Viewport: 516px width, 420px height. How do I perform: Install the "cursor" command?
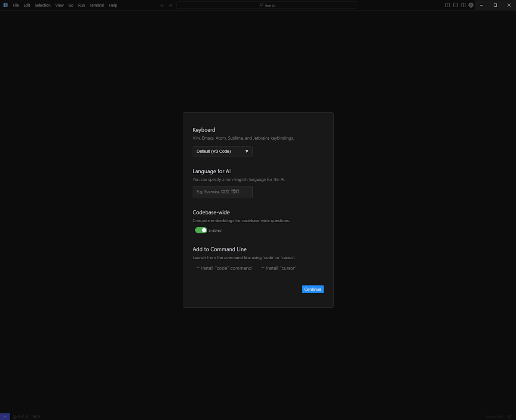(279, 268)
